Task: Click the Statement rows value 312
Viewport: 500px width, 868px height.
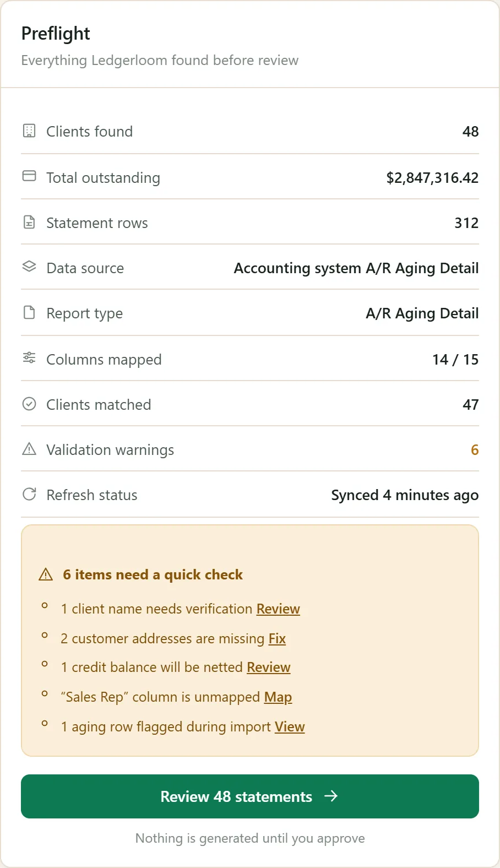Action: pyautogui.click(x=466, y=223)
